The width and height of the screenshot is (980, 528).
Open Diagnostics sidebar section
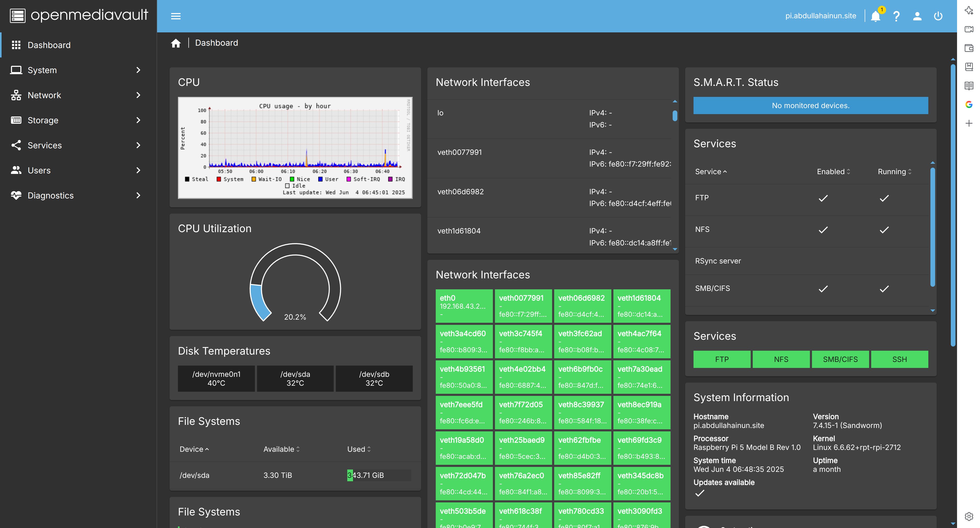tap(78, 195)
